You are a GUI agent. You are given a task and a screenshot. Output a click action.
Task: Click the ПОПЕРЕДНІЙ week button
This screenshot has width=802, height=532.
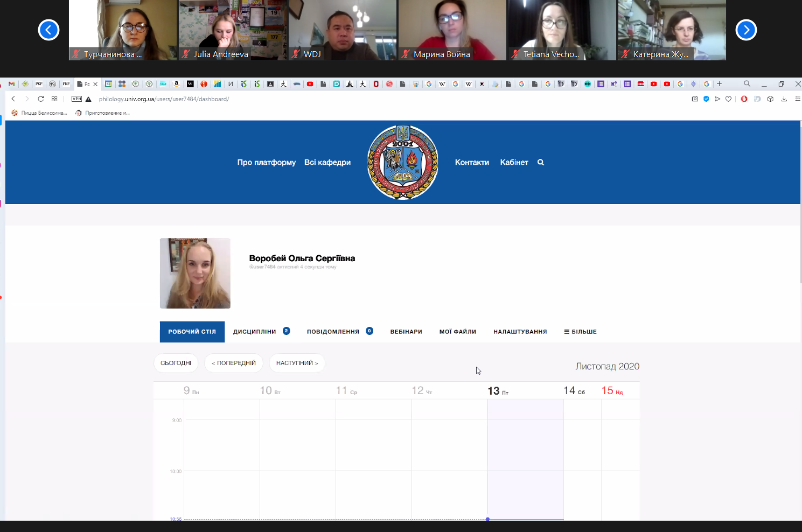pos(234,363)
